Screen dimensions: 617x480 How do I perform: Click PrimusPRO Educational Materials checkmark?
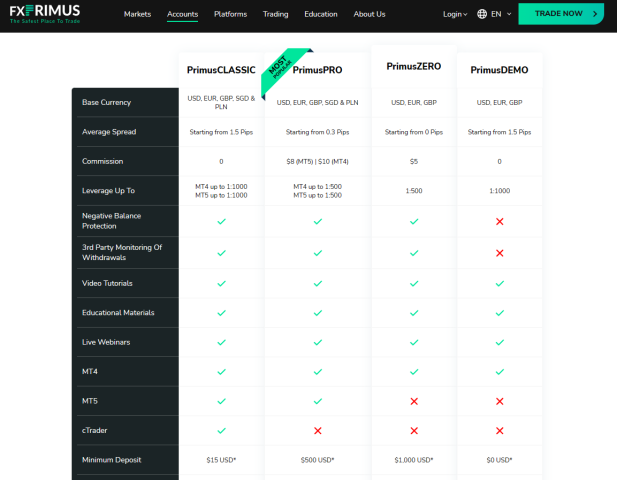pos(318,313)
